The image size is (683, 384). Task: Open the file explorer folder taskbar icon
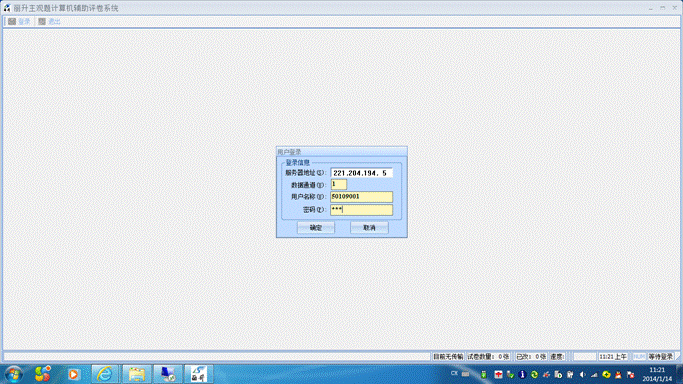[136, 374]
